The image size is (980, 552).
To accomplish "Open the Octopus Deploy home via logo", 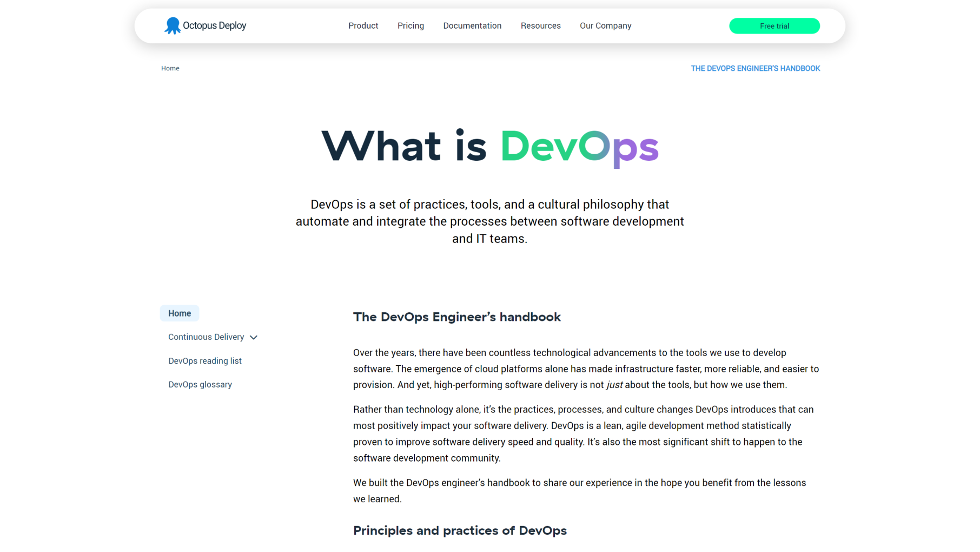I will coord(206,25).
